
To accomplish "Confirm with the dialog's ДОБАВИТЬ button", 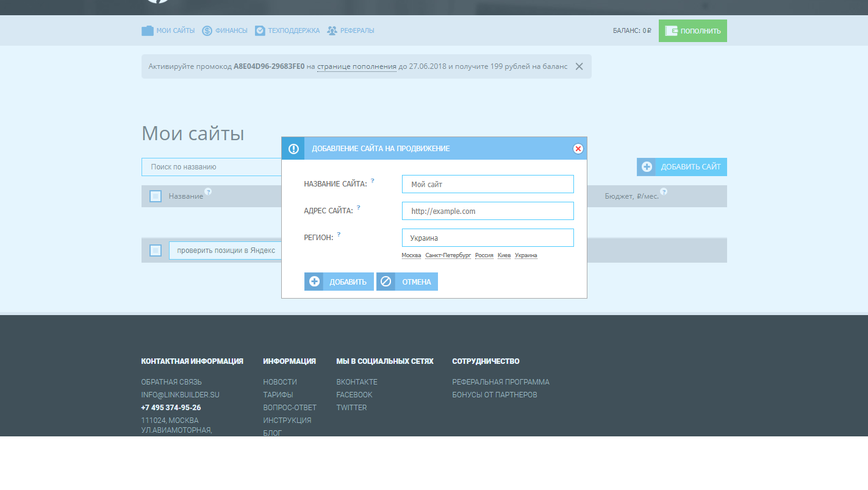I will [x=339, y=282].
